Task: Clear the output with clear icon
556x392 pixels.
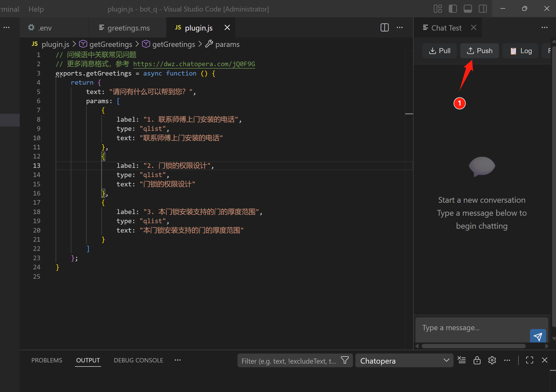Action: (461, 360)
